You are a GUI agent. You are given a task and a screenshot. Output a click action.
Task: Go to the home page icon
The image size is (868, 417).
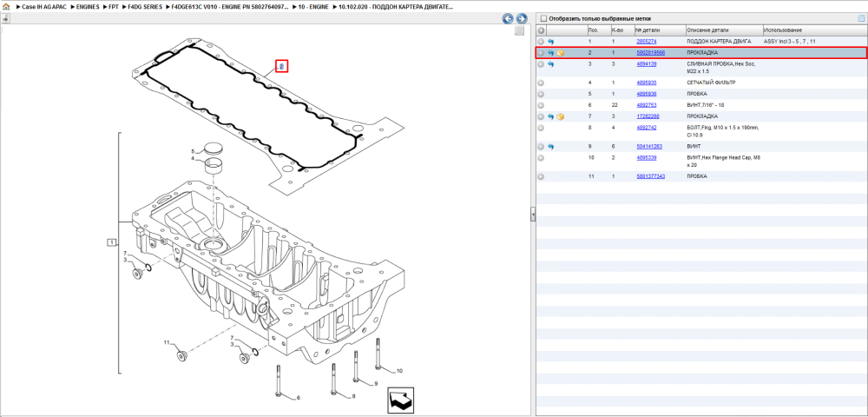[x=6, y=9]
